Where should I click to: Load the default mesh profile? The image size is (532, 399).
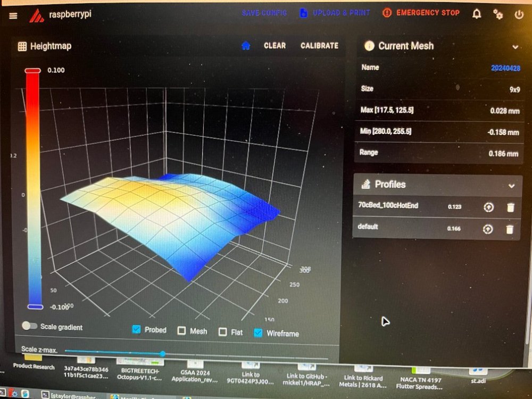pyautogui.click(x=488, y=229)
